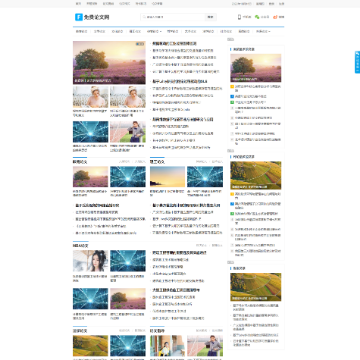Screen dimensions: 360x360
Task: Click green rank badge in first sidebar list
Action: click(x=232, y=102)
